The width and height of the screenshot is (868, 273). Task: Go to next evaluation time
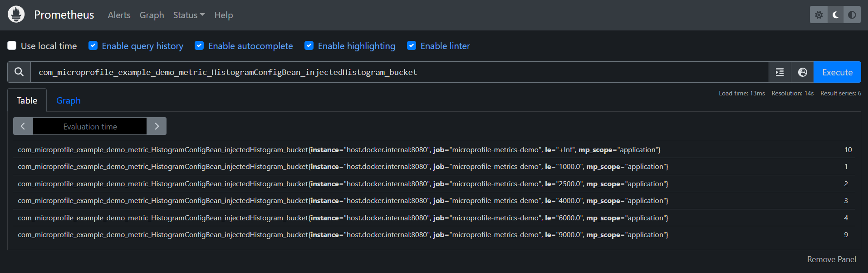[x=157, y=126]
